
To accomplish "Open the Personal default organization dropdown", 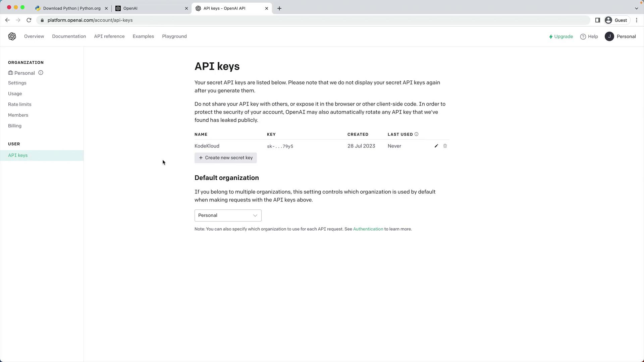I will (228, 215).
